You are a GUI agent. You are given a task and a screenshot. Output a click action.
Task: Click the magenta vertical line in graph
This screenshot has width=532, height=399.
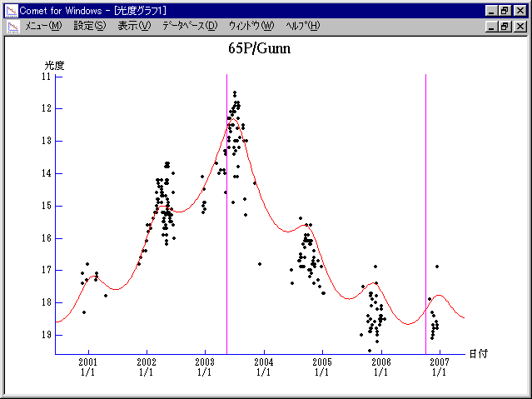point(226,250)
